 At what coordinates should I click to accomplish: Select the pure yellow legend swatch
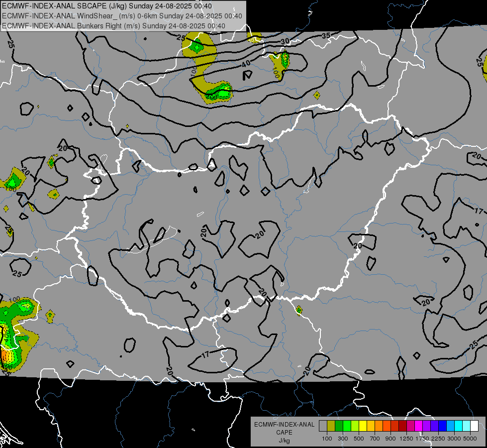click(x=363, y=426)
